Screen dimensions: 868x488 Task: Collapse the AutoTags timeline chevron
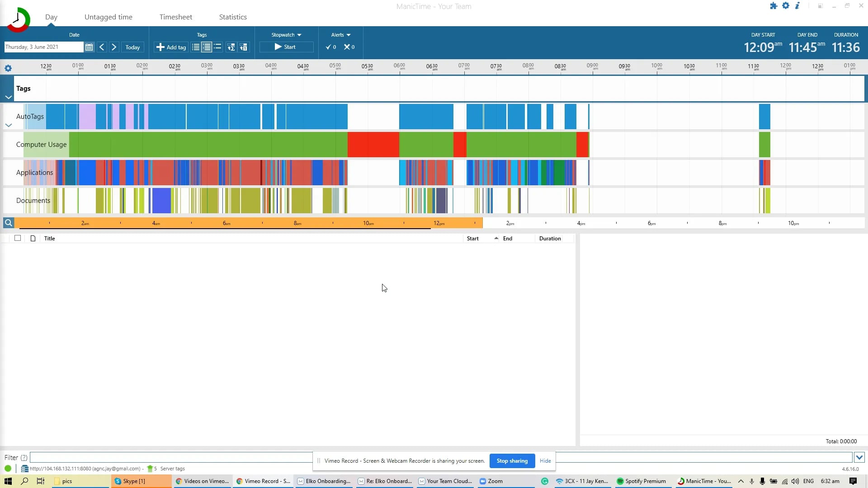click(9, 125)
